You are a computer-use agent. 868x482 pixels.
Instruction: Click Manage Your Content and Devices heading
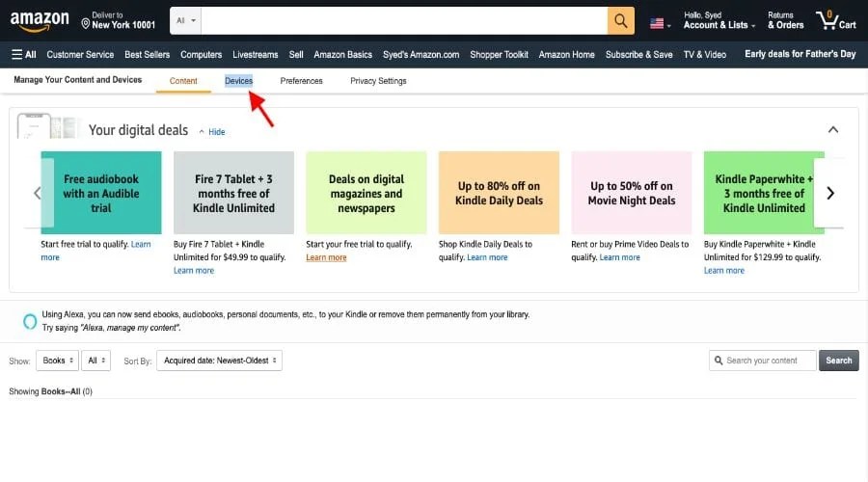[77, 80]
